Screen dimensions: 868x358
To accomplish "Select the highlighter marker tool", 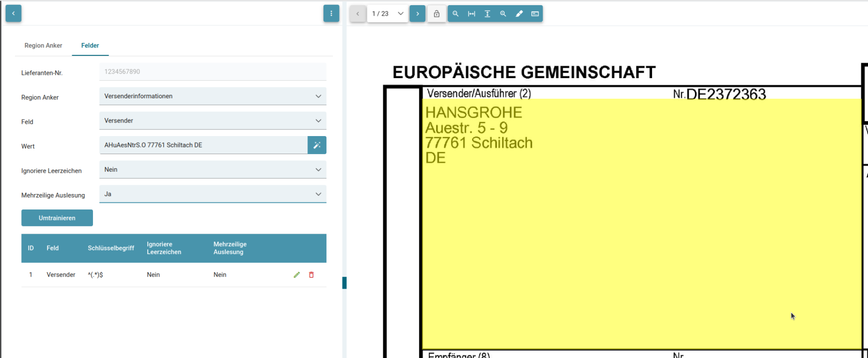I will [x=519, y=14].
